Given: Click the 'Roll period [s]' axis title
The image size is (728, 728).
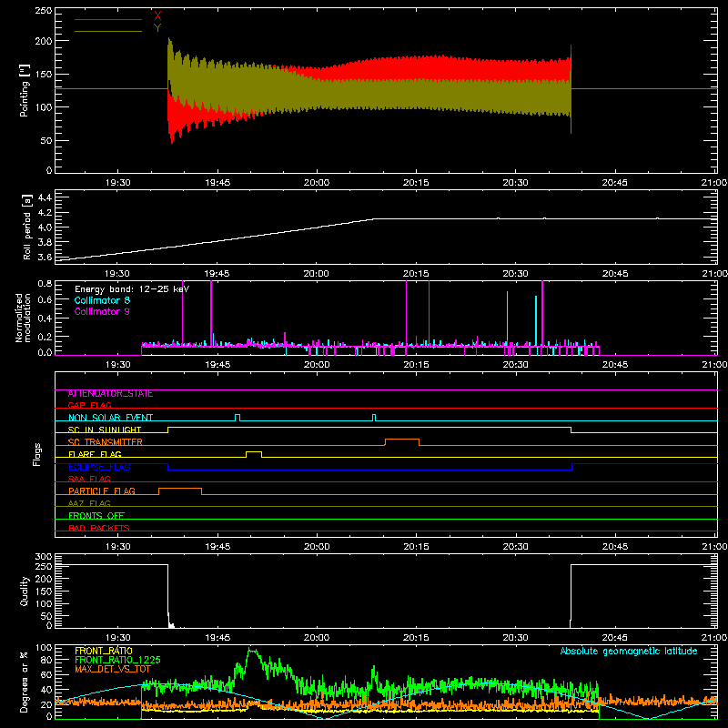Looking at the screenshot, I should (x=26, y=227).
